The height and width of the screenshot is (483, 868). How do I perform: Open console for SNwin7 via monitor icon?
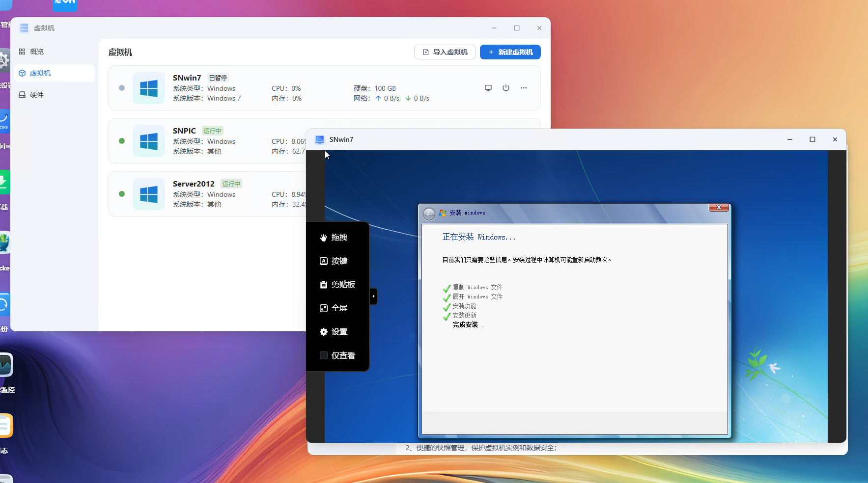point(488,88)
